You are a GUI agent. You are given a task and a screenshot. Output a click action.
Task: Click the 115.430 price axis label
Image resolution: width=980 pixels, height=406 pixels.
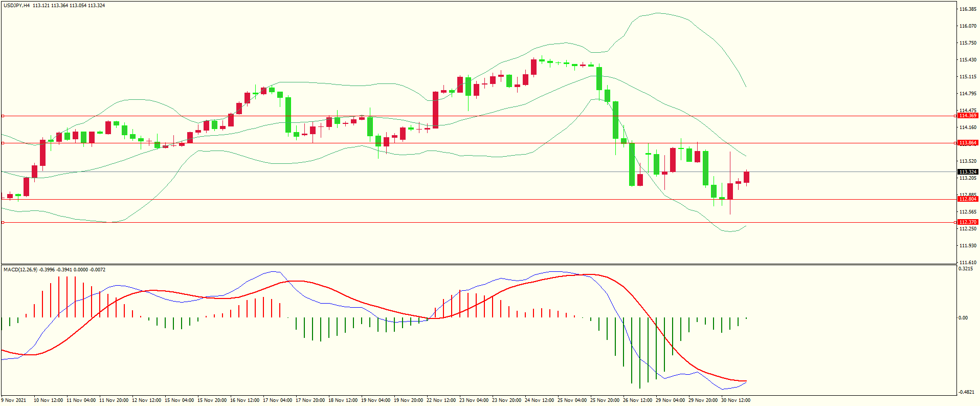(968, 60)
